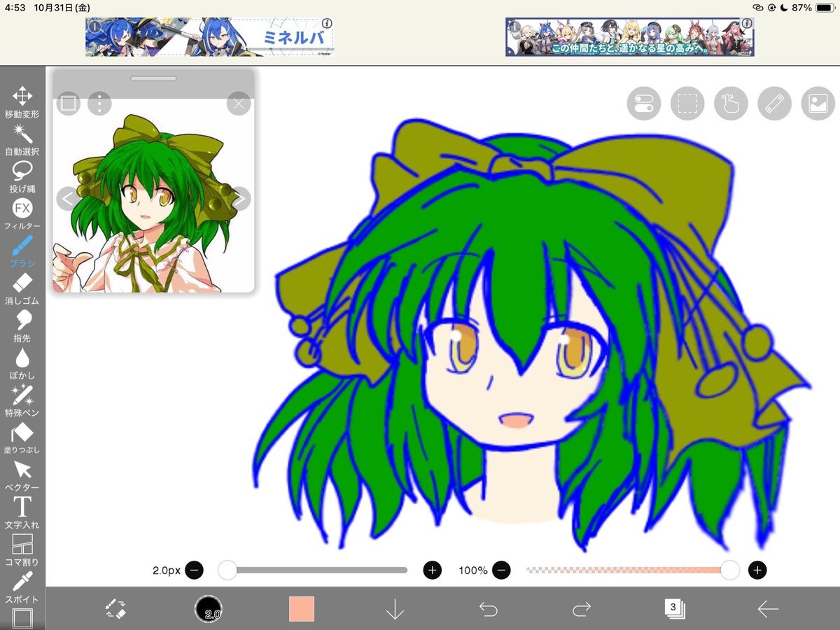Viewport: 840px width, 630px height.
Task: Open reference window three-dot menu
Action: (100, 104)
